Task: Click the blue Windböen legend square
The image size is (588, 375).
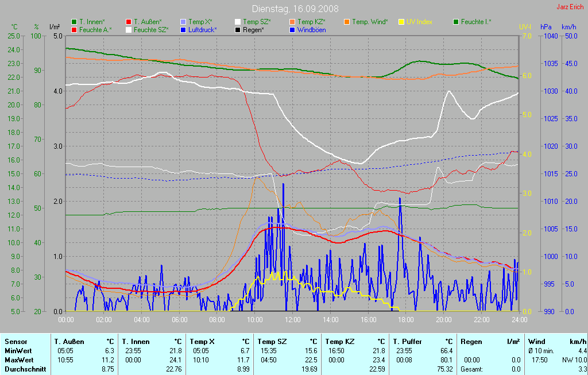Action: pos(292,29)
